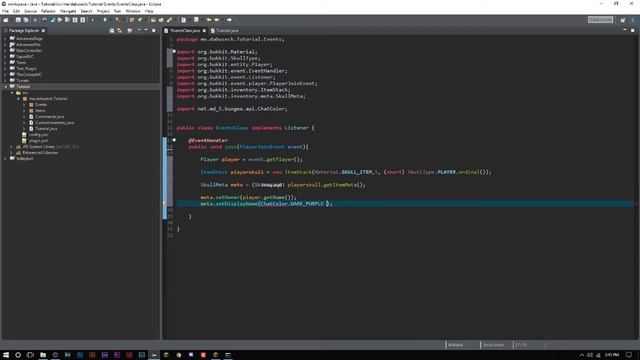Select the Test_Plugin project
The image size is (640, 360).
(26, 69)
